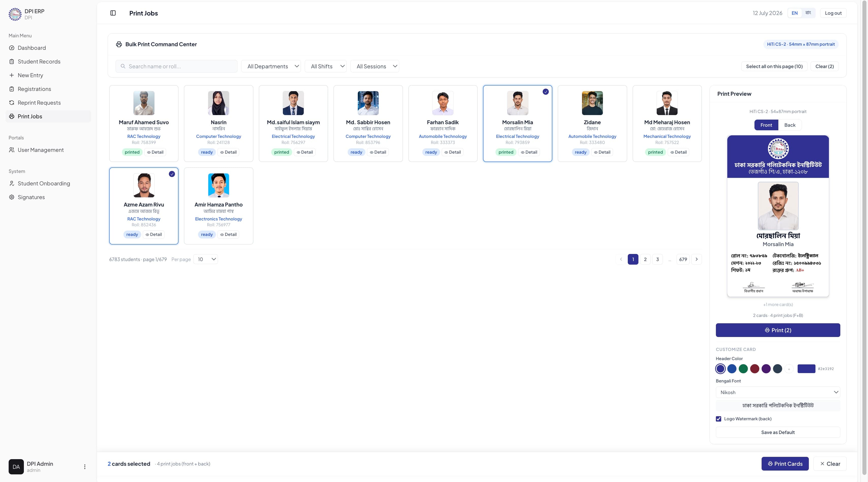Switch the preview to the Back tab
Image resolution: width=868 pixels, height=482 pixels.
(x=790, y=125)
